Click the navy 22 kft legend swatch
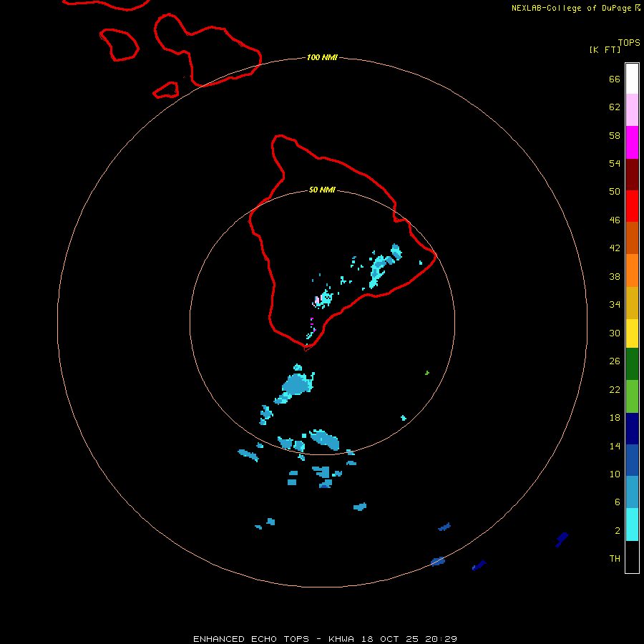Screen dimensions: 644x644 [x=632, y=429]
